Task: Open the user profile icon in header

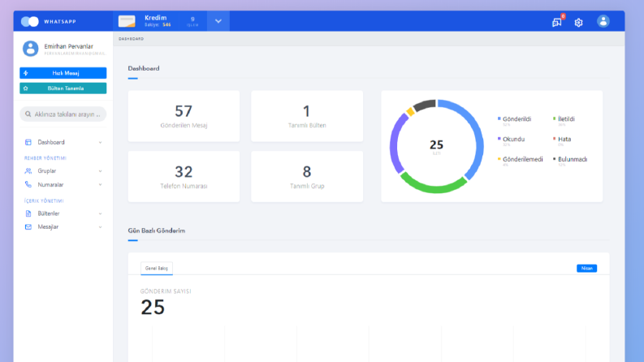Action: click(603, 21)
